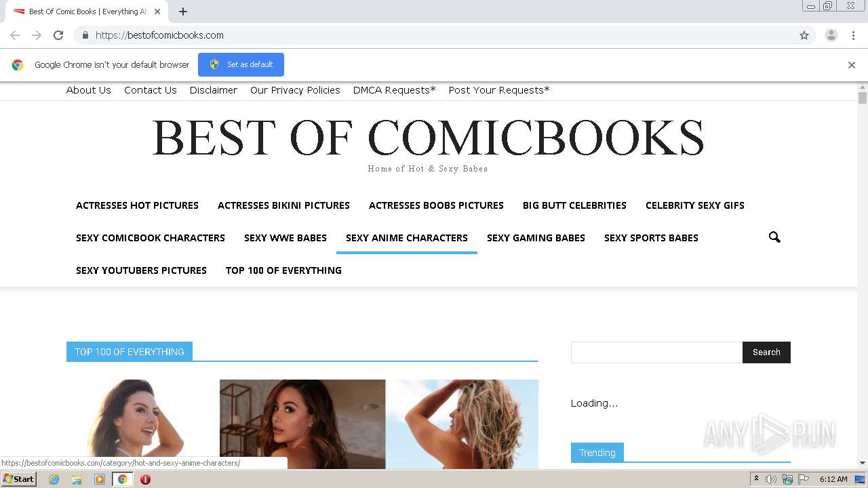Close the Best Of Comic Books tab
868x488 pixels.
coord(157,12)
